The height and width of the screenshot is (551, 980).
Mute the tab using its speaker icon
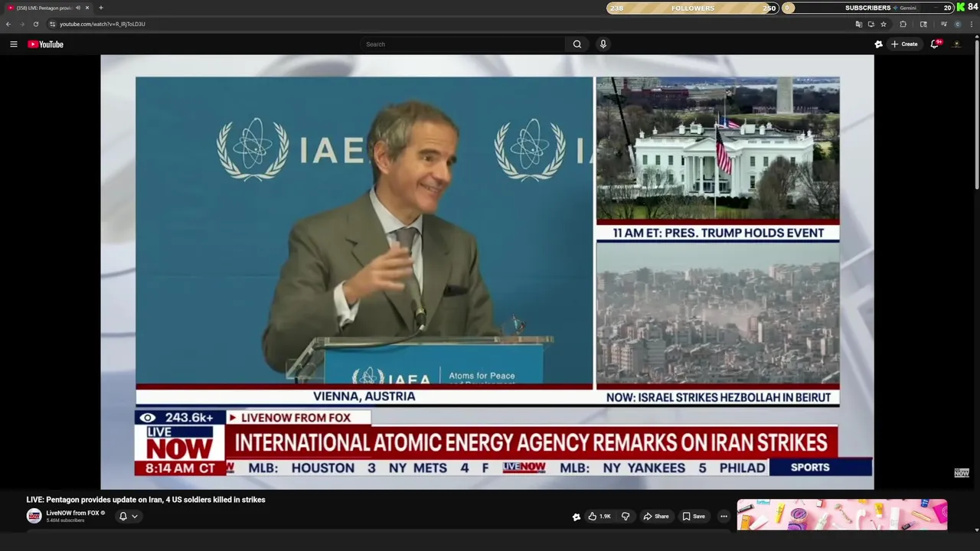pyautogui.click(x=78, y=8)
